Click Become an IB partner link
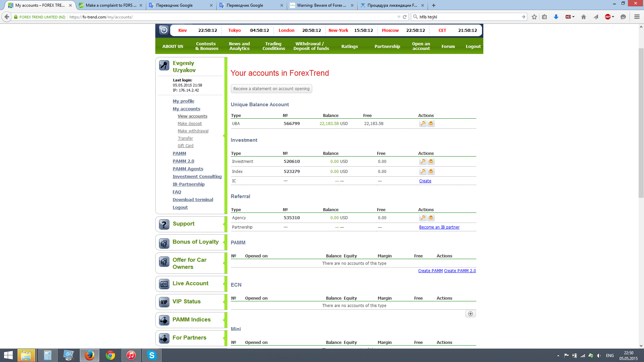The image size is (644, 362). tap(439, 227)
